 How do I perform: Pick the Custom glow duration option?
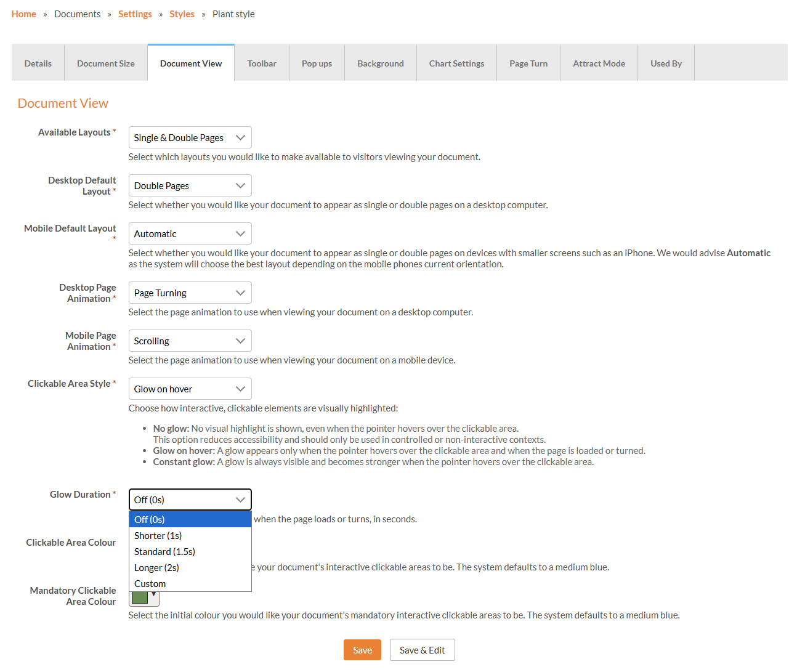(x=150, y=584)
